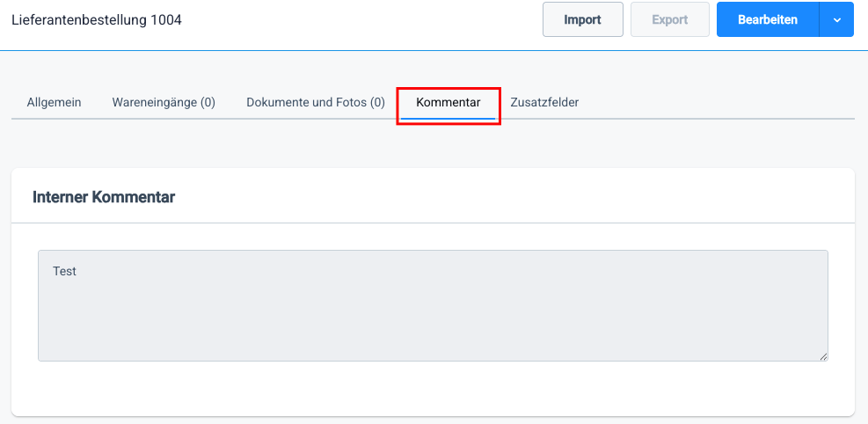Click the empty bottom area of comment field

(433, 343)
